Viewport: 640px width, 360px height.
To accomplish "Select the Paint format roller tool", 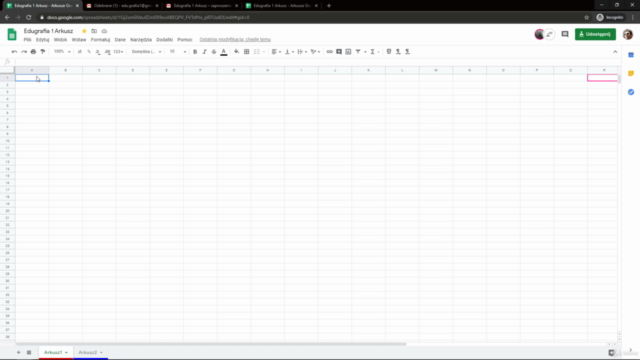I will [43, 52].
